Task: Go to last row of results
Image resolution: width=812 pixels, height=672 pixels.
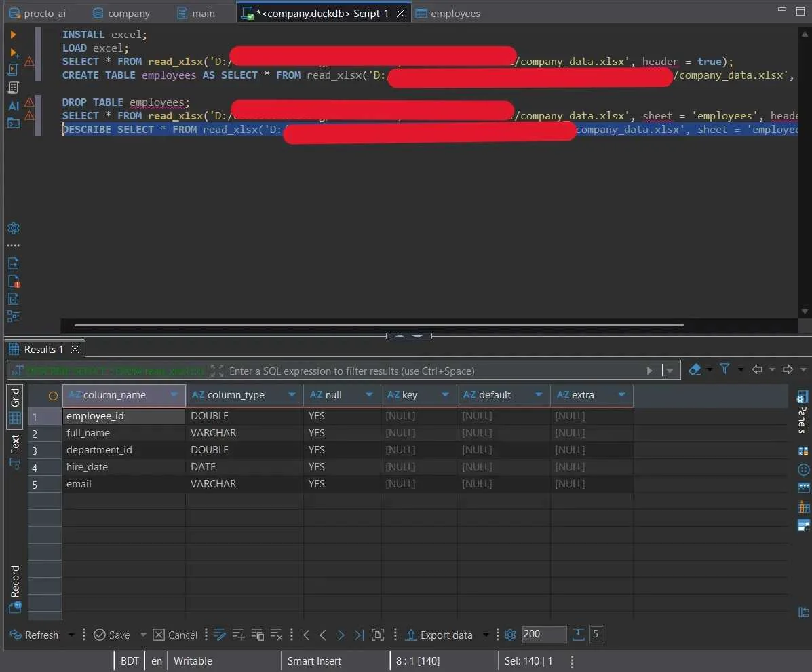Action: click(x=359, y=635)
